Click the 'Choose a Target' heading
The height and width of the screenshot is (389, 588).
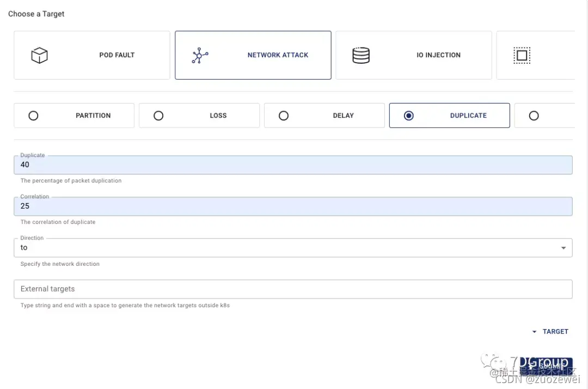pos(36,14)
